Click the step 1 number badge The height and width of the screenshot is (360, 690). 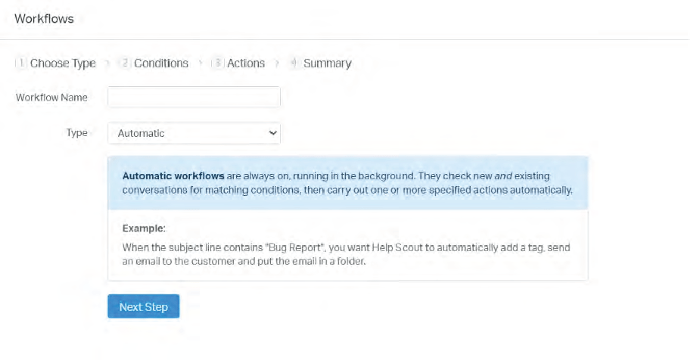coord(20,63)
